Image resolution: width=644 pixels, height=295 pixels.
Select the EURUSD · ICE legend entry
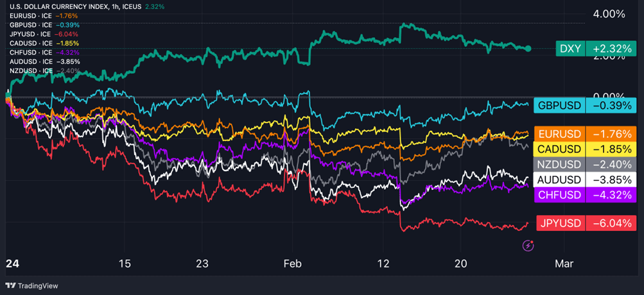coord(28,15)
